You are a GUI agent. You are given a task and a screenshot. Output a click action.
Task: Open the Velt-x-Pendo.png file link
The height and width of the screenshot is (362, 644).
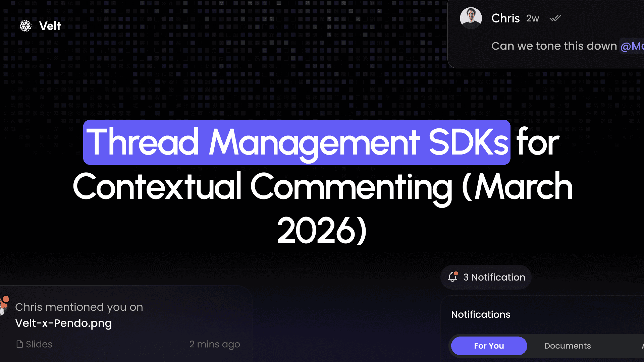coord(63,323)
